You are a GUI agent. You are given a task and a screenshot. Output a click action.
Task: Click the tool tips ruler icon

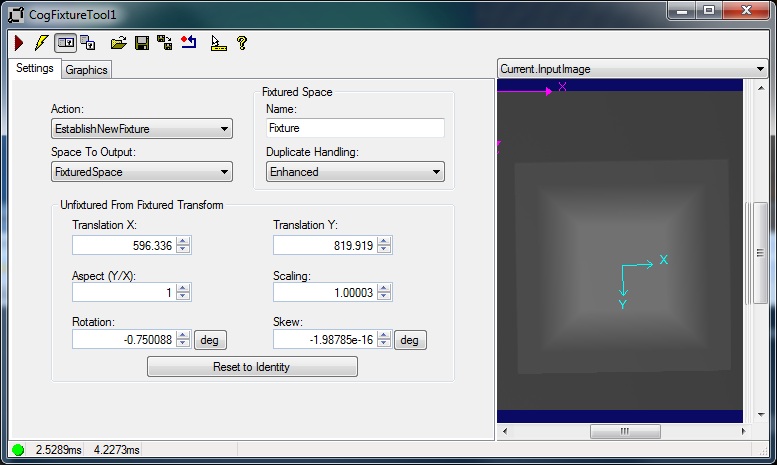point(218,43)
